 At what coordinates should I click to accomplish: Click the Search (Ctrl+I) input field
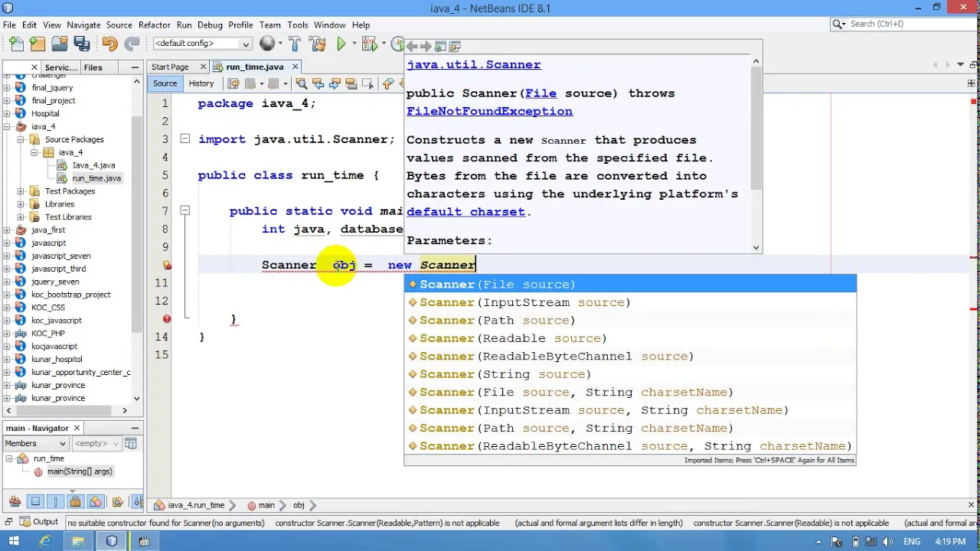pyautogui.click(x=907, y=24)
